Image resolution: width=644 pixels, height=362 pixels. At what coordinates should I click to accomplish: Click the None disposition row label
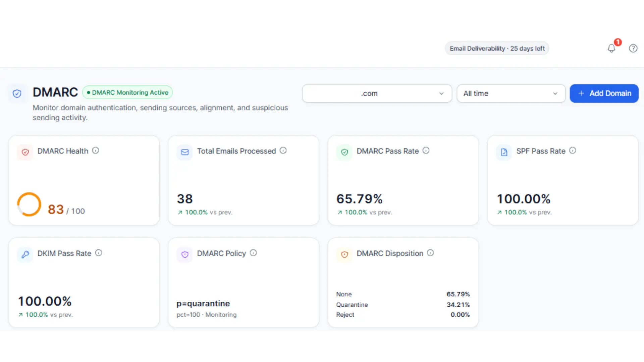click(x=344, y=294)
